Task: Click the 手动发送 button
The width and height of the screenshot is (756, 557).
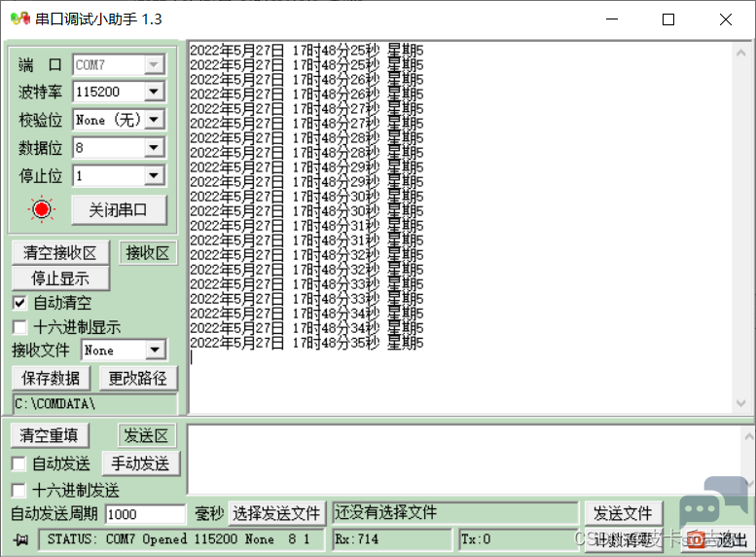Action: click(141, 464)
